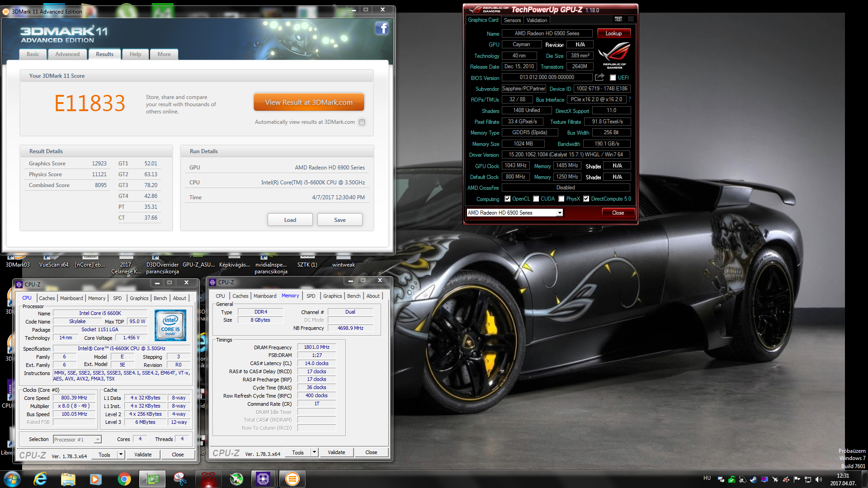Click View Result at 3DMark.com button
Screen dimensions: 868x488
coord(309,103)
